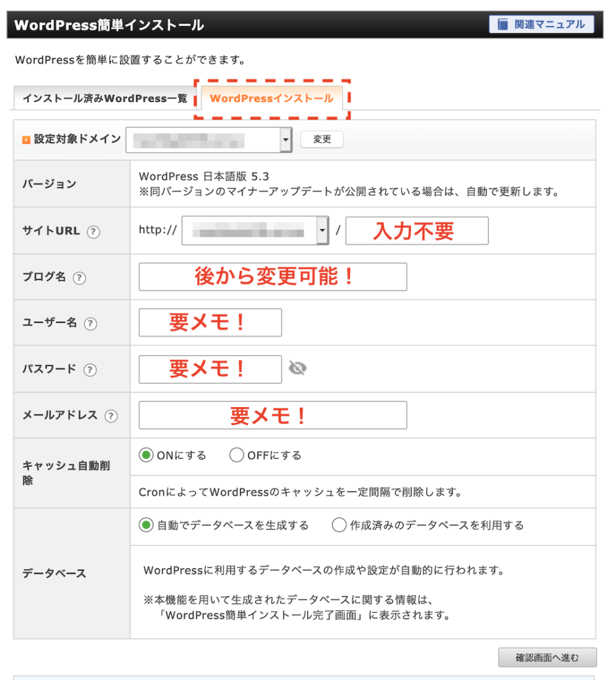Click the book icon in 関連マニュアル
Screen dimensions: 616x680
[502, 25]
